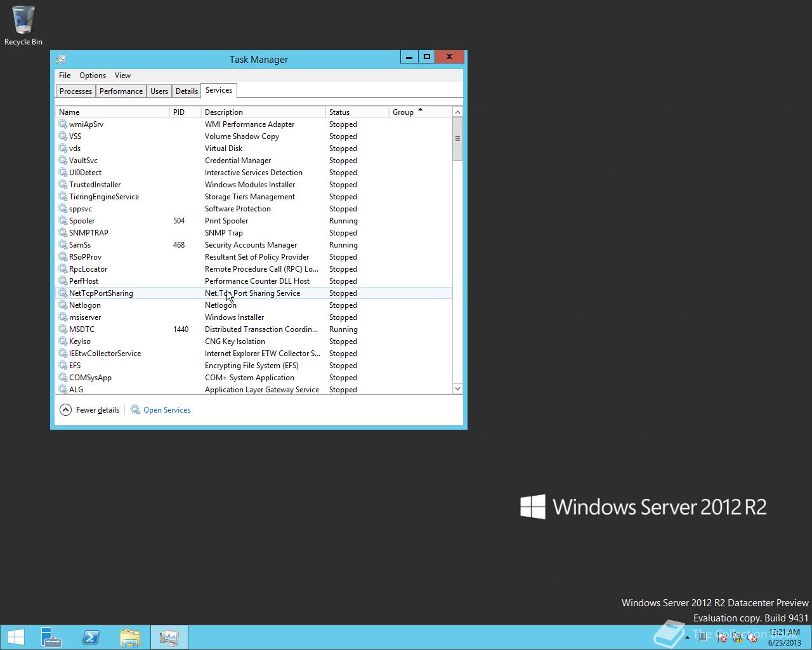
Task: Click the services list scrollbar thumb
Action: pos(457,138)
